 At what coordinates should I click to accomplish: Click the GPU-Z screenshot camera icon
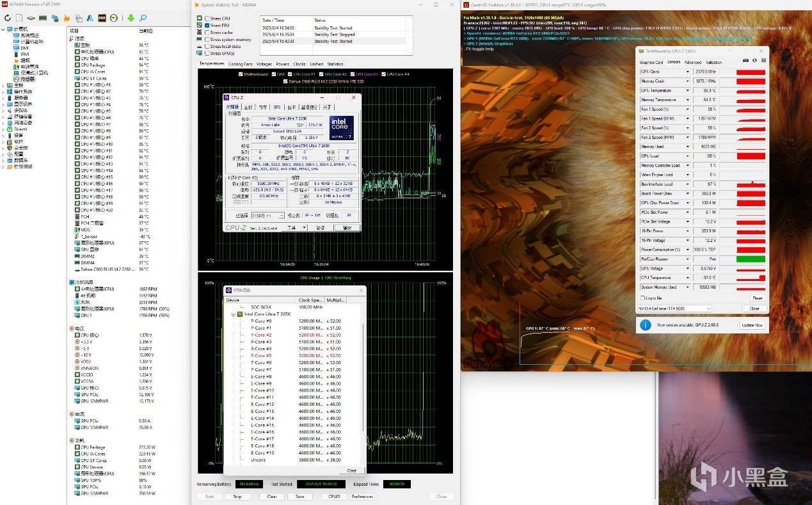745,60
